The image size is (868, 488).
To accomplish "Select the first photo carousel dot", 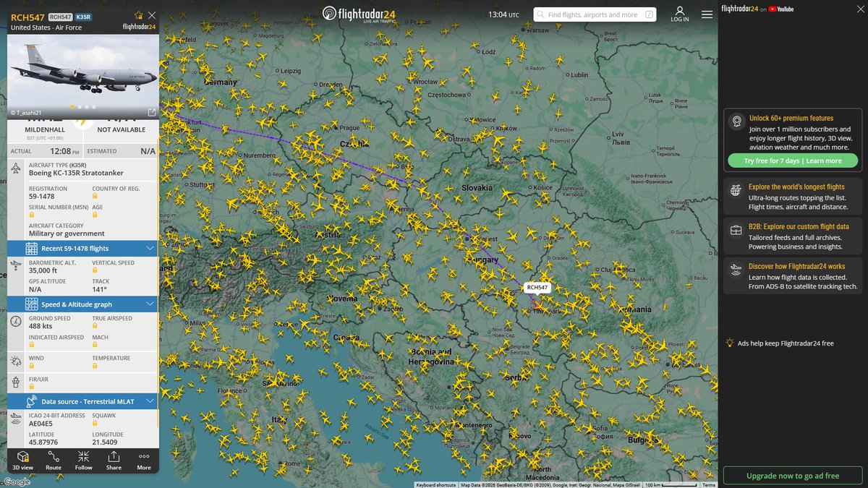I will 72,107.
